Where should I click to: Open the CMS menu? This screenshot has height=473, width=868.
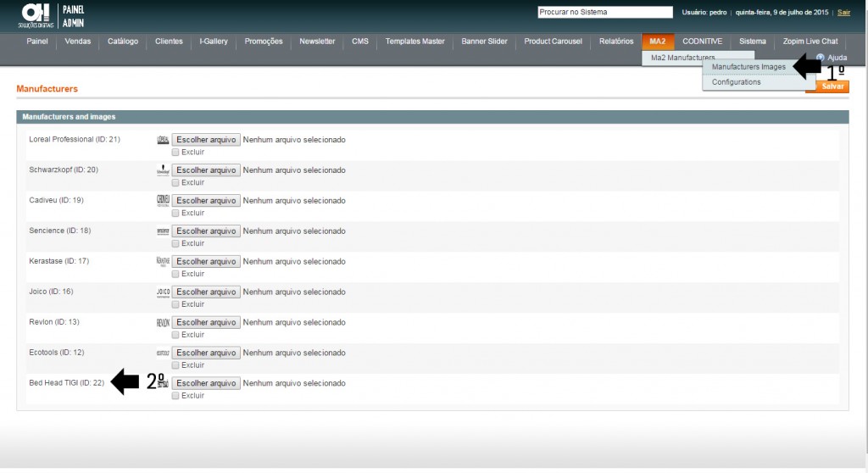[359, 42]
